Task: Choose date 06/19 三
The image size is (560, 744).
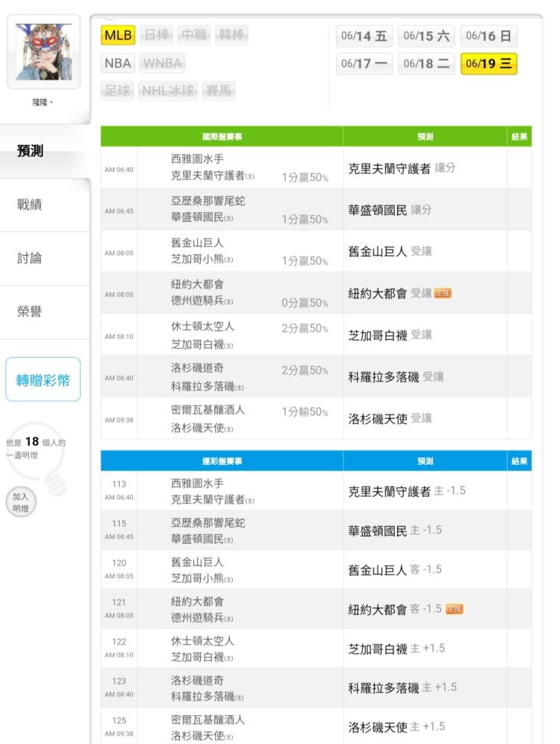Action: click(x=489, y=63)
